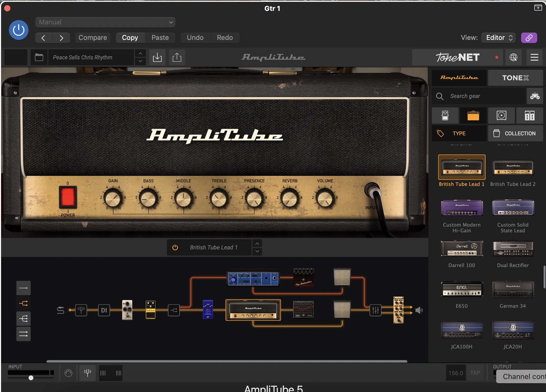Open the Manual preset dropdown

[x=105, y=22]
